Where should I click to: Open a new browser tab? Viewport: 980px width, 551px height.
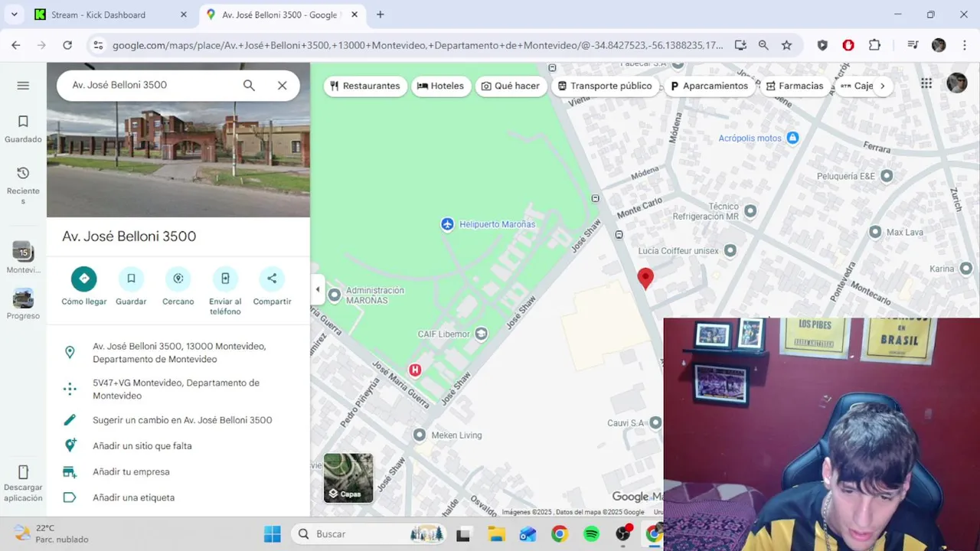tap(380, 15)
